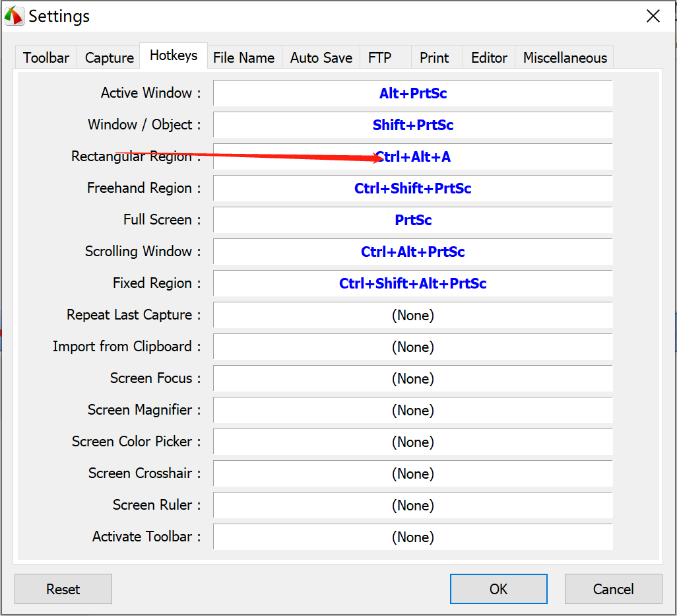Select the Fixed Region hotkey field
Viewport: 677px width, 616px height.
coord(413,283)
